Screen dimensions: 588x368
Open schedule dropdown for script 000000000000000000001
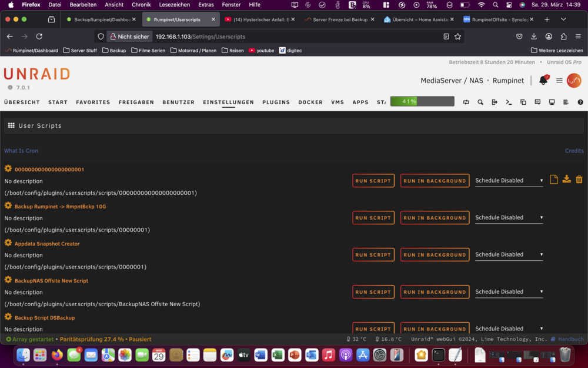coord(509,181)
